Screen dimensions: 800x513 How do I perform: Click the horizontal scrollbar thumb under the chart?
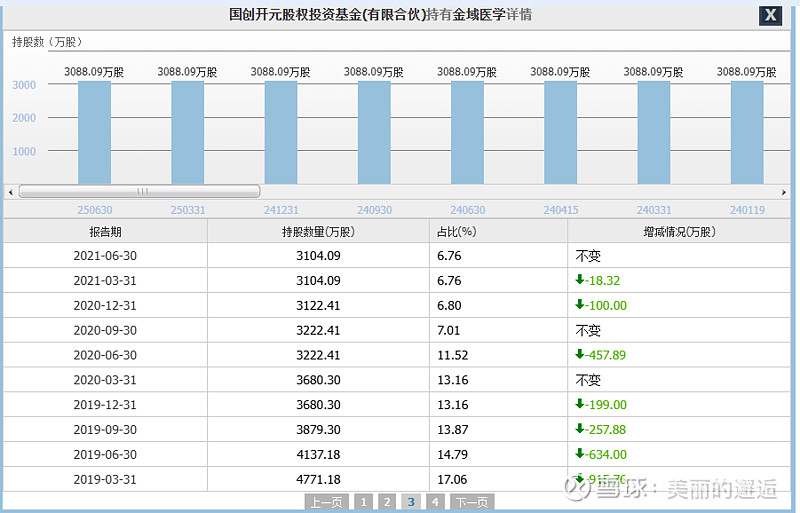click(x=139, y=191)
